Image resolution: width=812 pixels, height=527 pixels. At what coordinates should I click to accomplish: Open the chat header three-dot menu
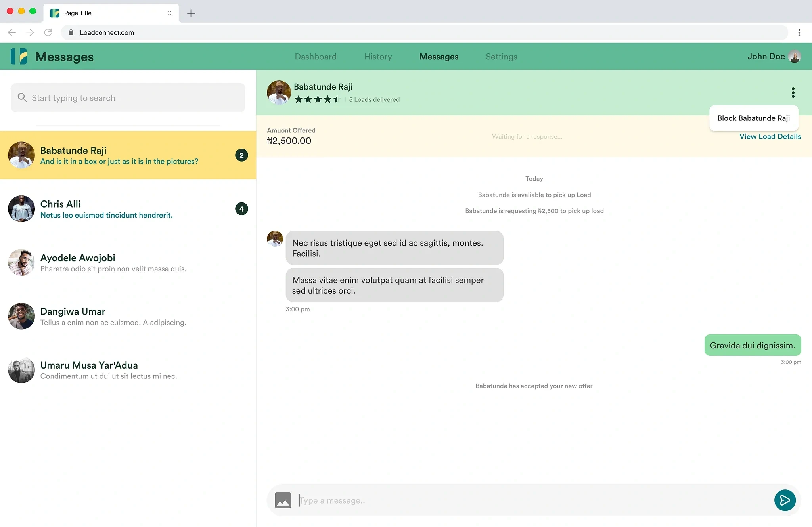(x=793, y=93)
